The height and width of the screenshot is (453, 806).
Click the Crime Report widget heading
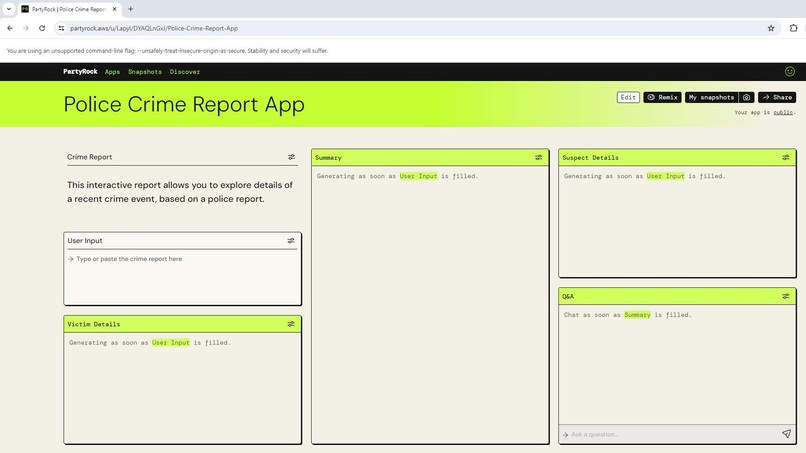point(89,157)
